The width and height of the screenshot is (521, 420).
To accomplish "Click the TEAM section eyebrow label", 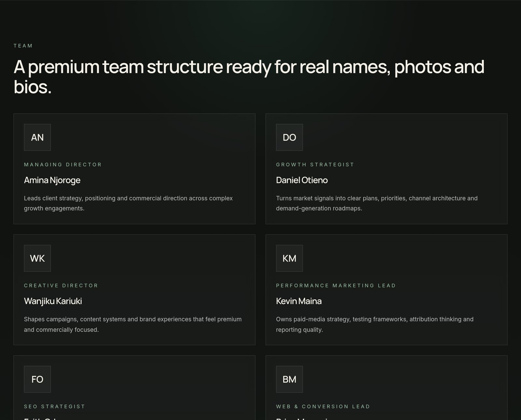I will click(23, 46).
